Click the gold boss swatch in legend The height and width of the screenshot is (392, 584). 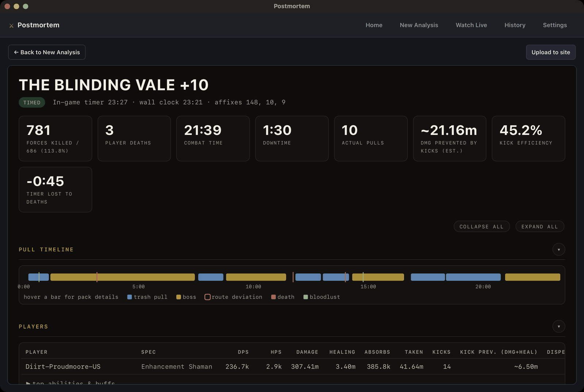tap(178, 297)
